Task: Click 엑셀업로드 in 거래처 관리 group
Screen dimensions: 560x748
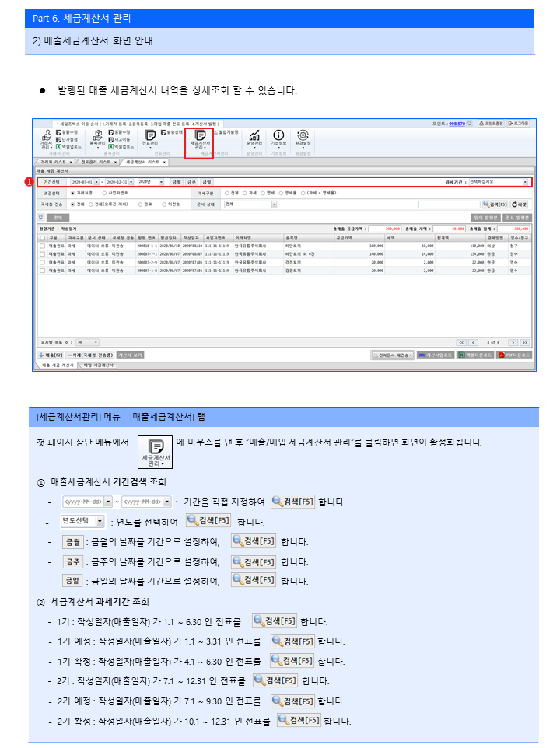Action: click(x=68, y=146)
